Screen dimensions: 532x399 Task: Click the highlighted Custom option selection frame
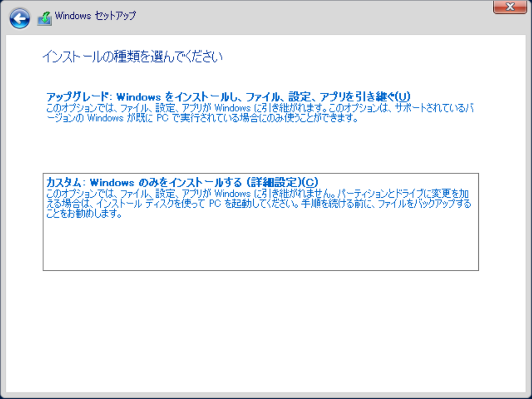260,219
